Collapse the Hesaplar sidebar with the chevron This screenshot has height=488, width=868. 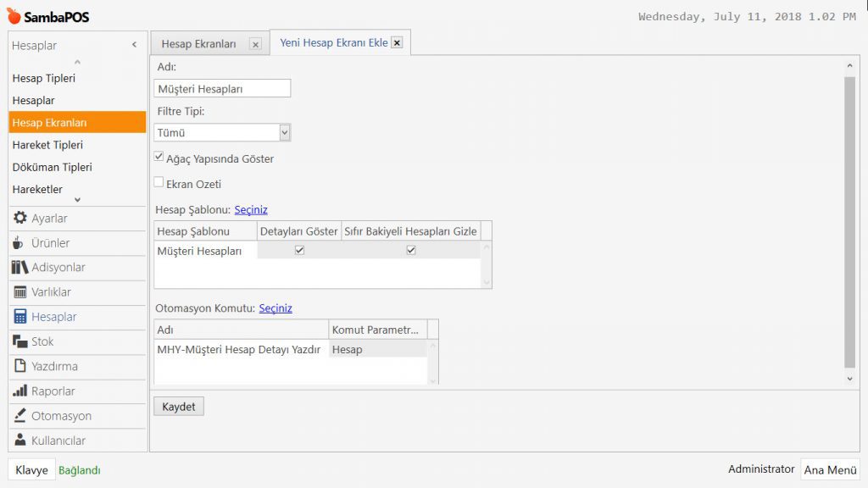point(134,45)
